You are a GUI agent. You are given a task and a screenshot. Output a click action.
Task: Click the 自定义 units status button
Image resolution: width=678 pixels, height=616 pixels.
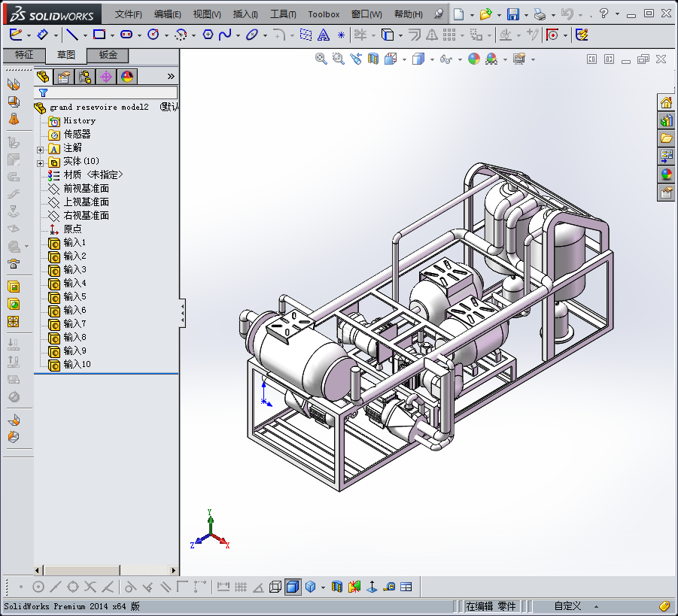(567, 606)
